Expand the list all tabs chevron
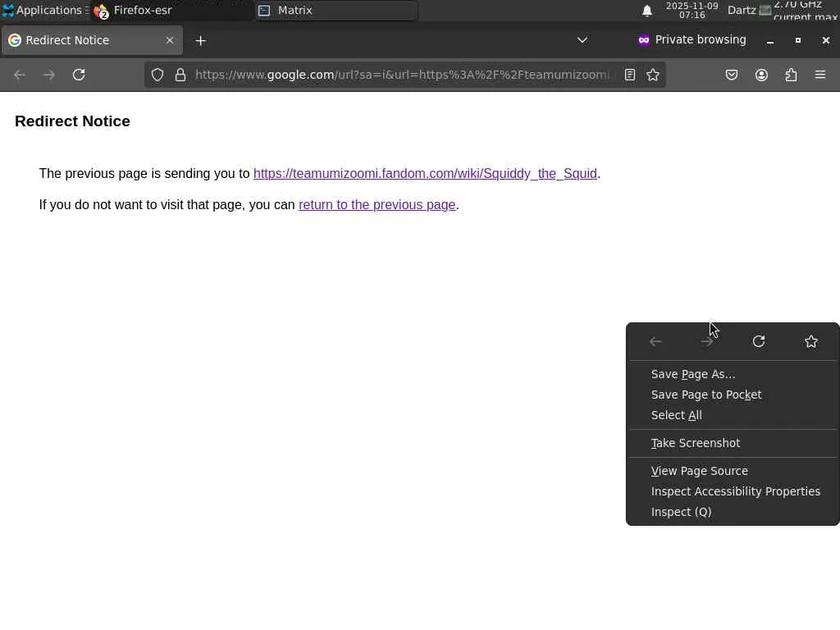 pyautogui.click(x=582, y=40)
